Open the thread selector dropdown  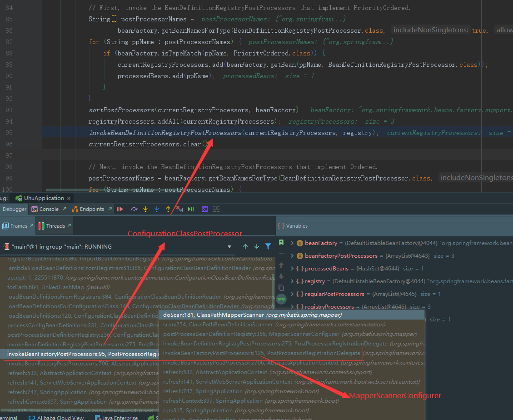229,247
